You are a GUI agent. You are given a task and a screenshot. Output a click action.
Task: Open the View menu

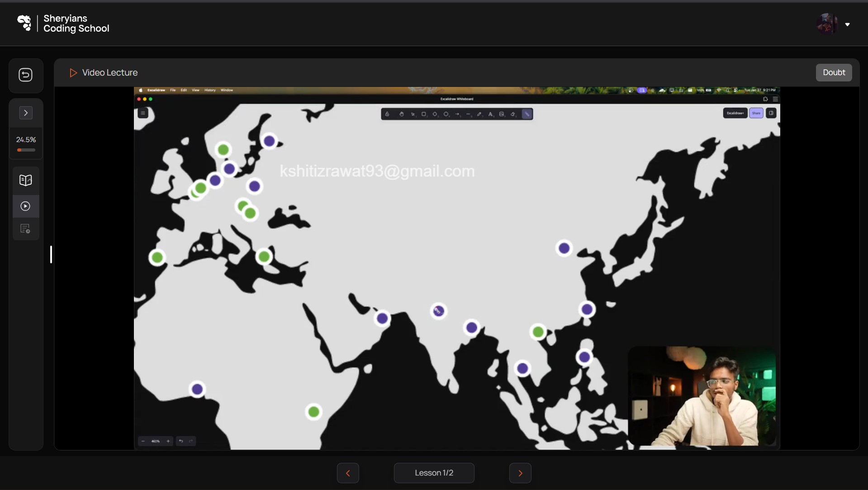(195, 90)
